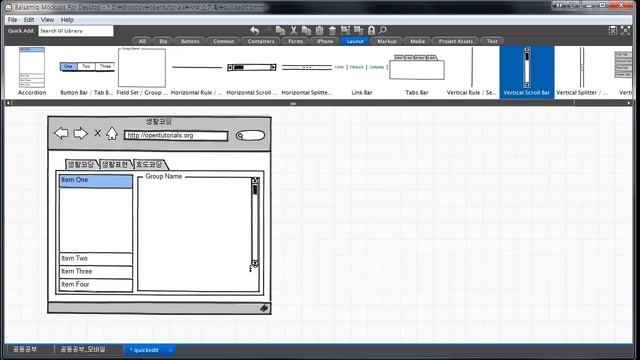
Task: Pick the Vertical Scroll Bar control
Action: coord(527,72)
